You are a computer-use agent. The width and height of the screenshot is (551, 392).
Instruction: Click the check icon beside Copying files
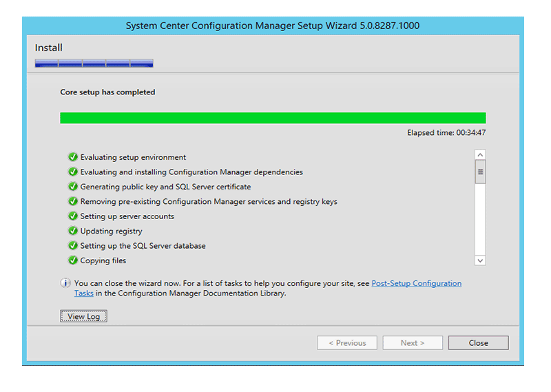click(73, 260)
